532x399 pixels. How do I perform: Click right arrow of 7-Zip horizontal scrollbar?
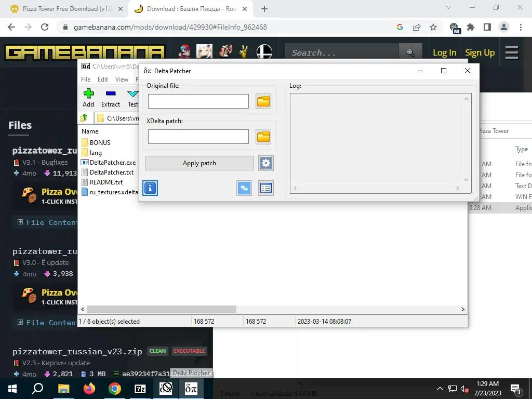pyautogui.click(x=463, y=310)
